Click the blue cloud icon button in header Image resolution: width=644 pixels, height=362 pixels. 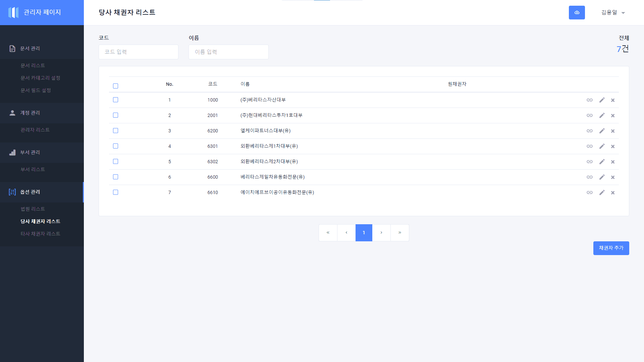point(577,12)
